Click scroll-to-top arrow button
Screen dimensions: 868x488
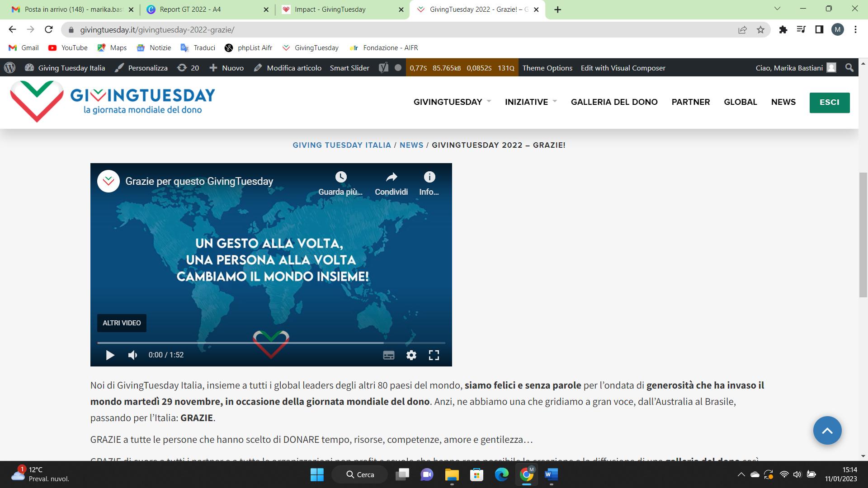click(x=827, y=430)
